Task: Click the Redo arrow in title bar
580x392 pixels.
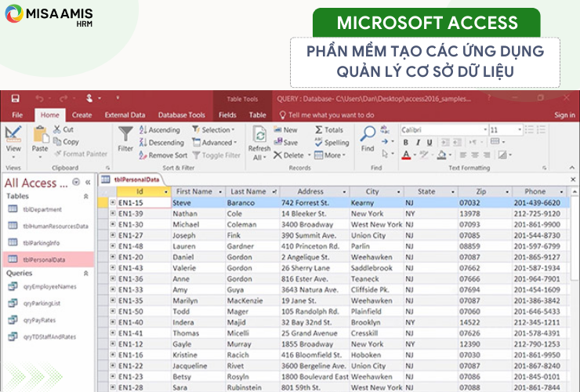Action: tap(63, 99)
